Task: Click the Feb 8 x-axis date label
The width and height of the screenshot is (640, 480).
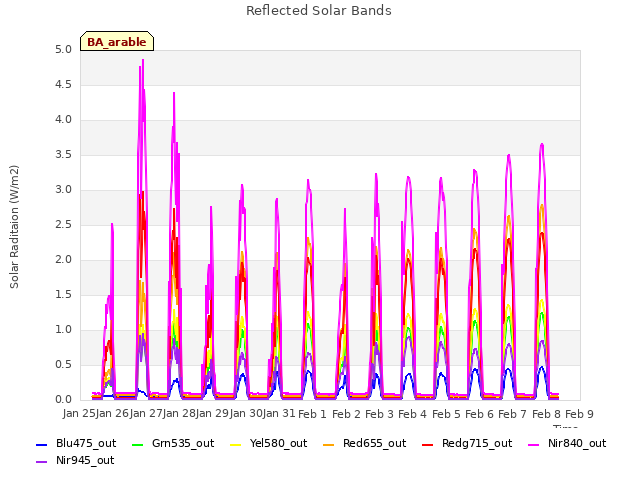Action: tap(546, 414)
